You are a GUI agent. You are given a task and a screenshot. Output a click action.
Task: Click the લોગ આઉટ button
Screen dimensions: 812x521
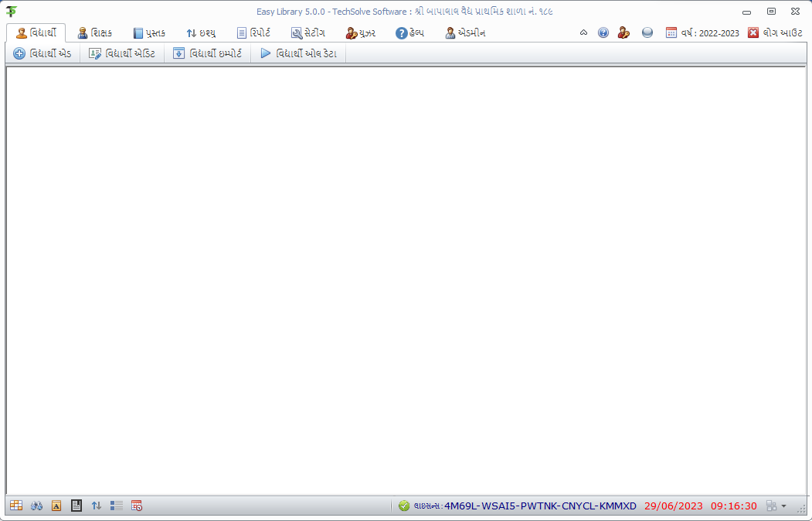[775, 33]
